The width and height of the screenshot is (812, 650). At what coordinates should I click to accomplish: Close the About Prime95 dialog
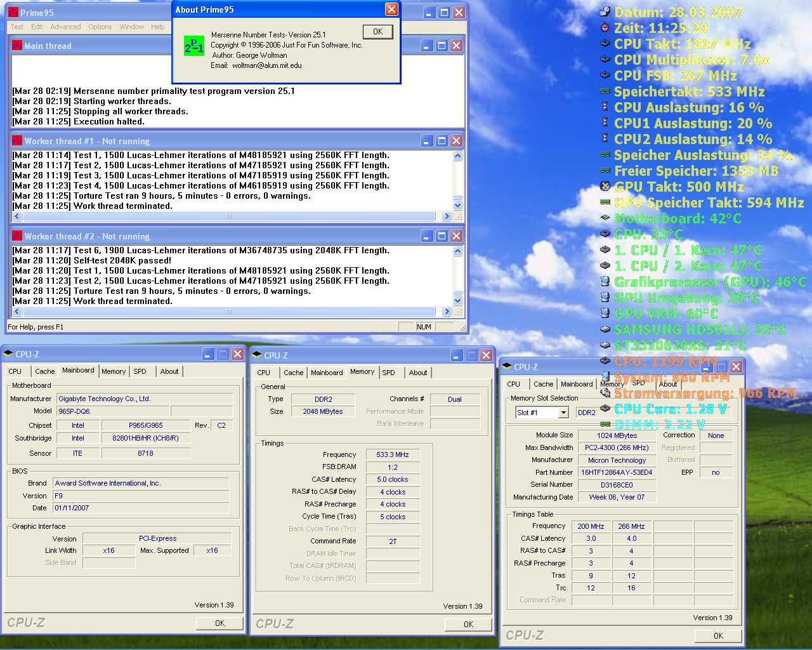(x=392, y=9)
